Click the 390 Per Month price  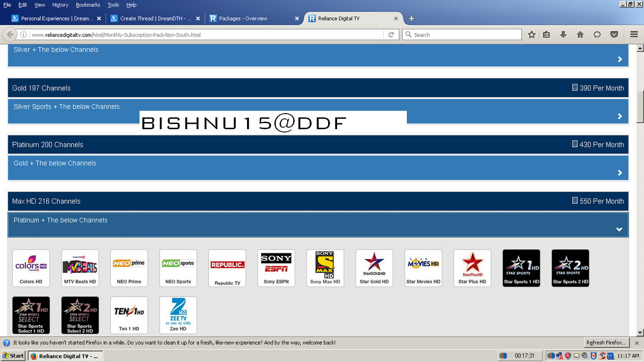(x=598, y=88)
